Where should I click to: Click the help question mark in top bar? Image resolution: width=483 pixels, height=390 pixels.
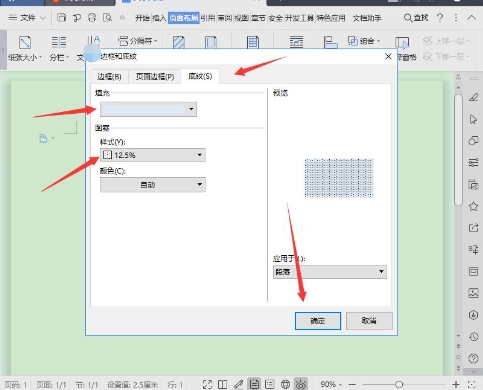tap(440, 18)
